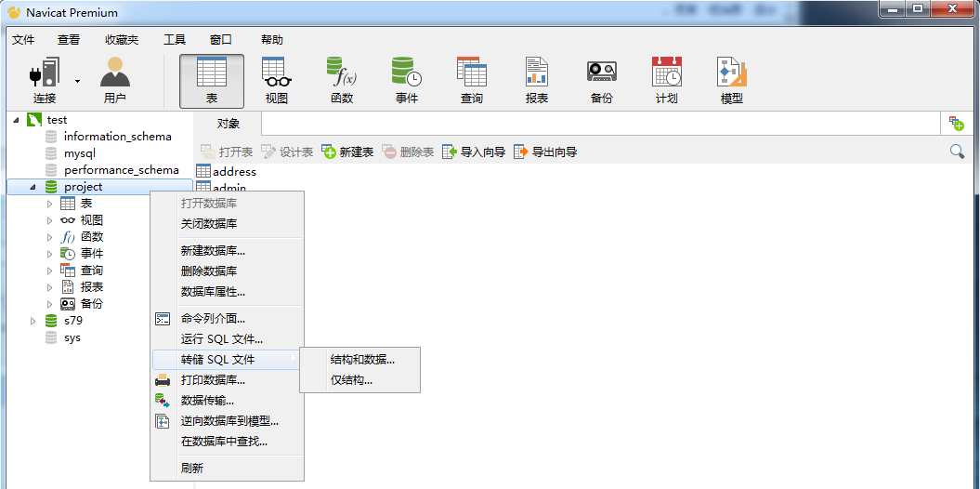Open the 查看 menu
The height and width of the screenshot is (489, 980).
click(69, 40)
